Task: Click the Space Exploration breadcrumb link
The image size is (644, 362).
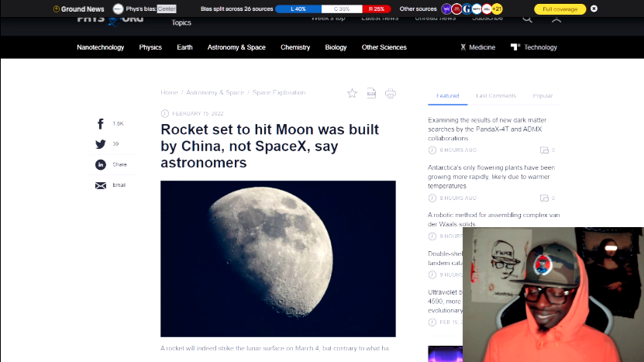Action: coord(279,93)
